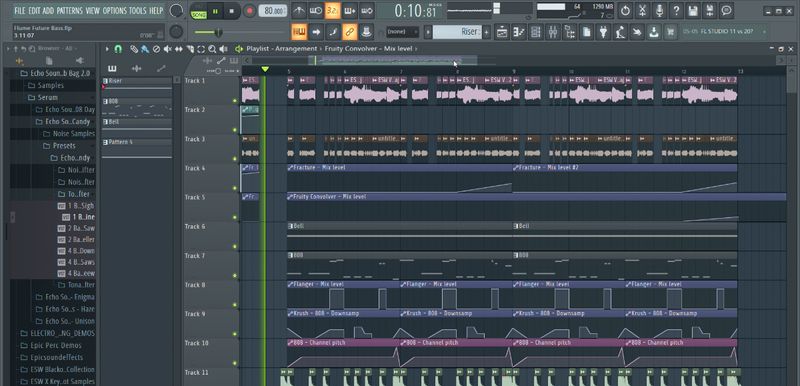Open the Samples folder in browser
This screenshot has width=800, height=386.
click(x=51, y=85)
